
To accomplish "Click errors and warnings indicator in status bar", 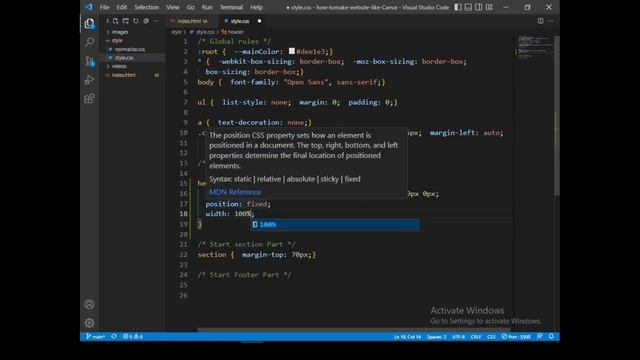I will tap(133, 336).
